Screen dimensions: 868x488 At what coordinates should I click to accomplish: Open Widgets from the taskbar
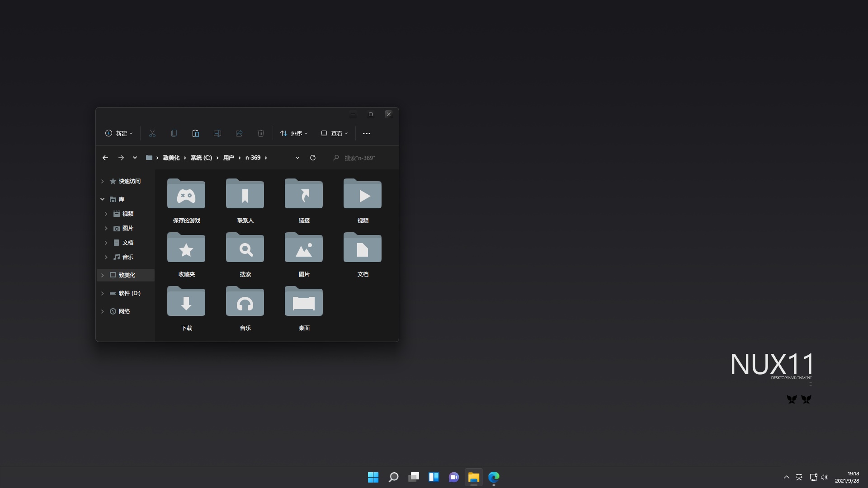click(434, 477)
